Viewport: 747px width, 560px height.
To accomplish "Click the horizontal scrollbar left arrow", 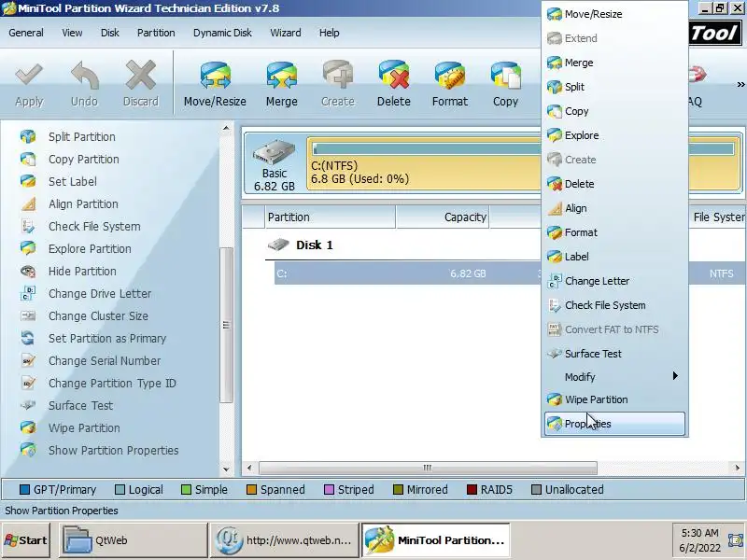I will click(x=249, y=469).
